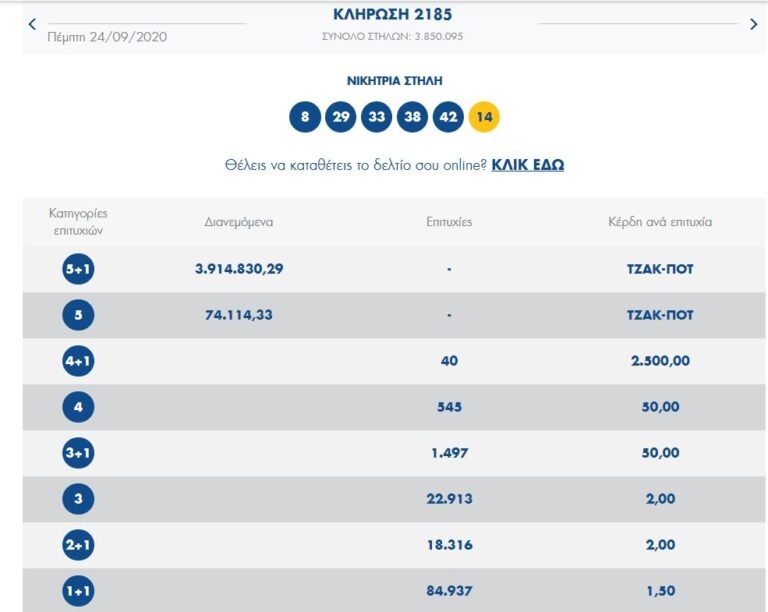Click the Κέρδη ανά επιτυχία column header
This screenshot has width=768, height=612.
(x=660, y=222)
